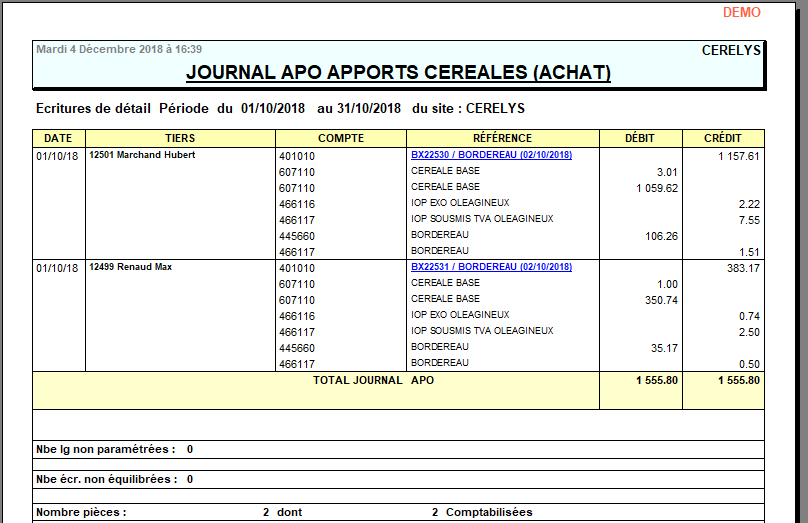This screenshot has height=523, width=808.
Task: Open the BX22531 bordereau link
Action: tap(491, 267)
